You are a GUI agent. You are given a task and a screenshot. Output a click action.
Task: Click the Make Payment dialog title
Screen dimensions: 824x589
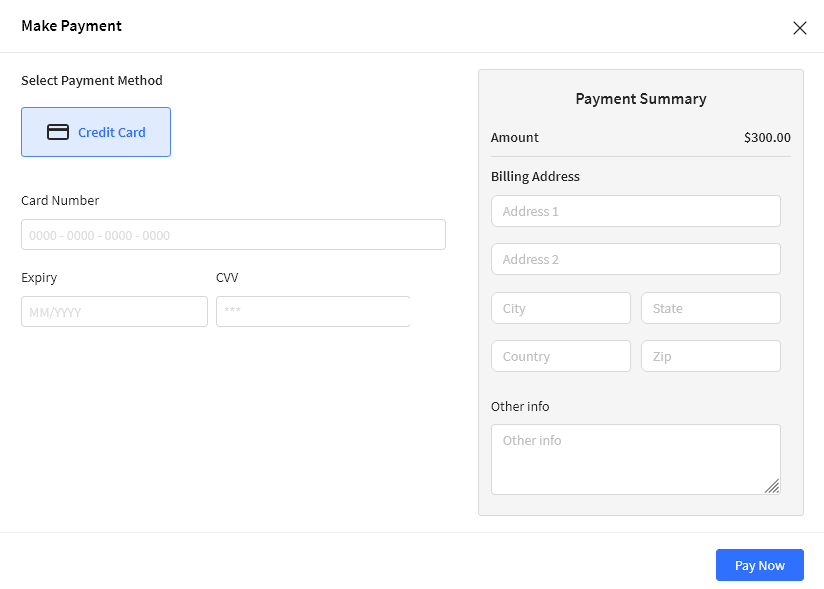click(x=72, y=26)
